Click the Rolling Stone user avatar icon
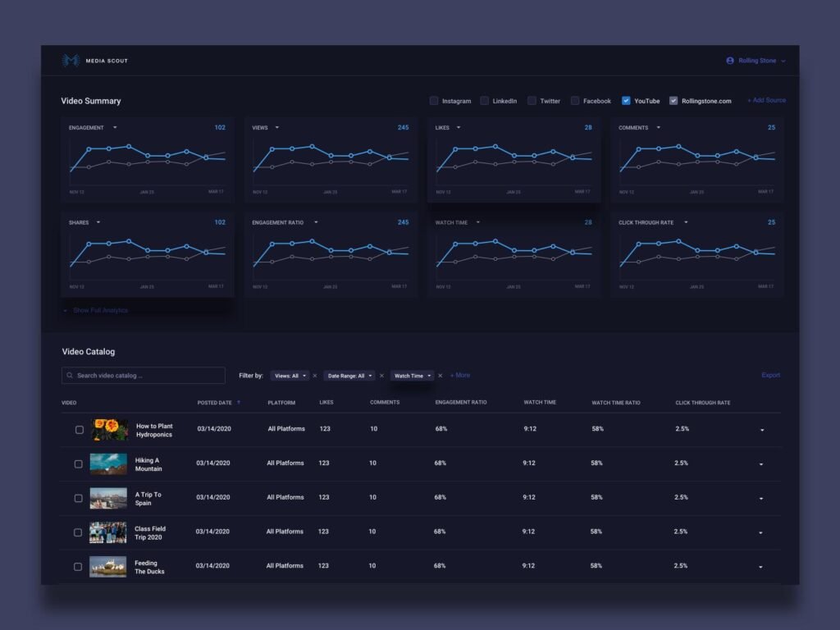The height and width of the screenshot is (630, 840). point(730,61)
